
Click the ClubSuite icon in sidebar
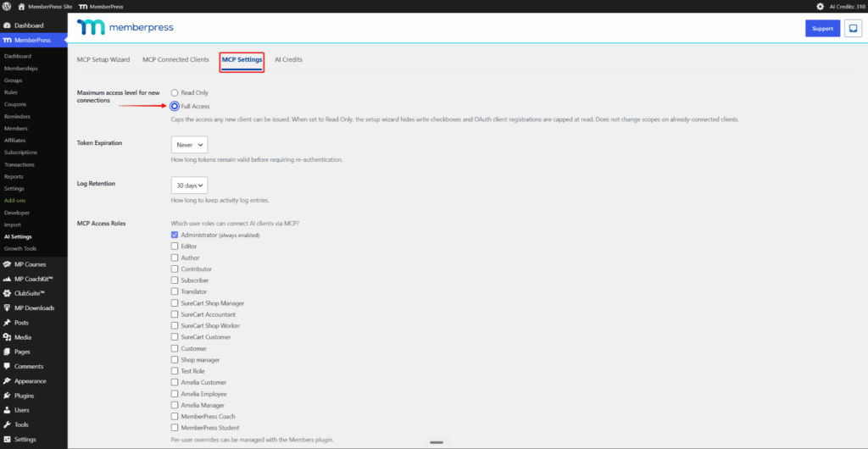[7, 294]
